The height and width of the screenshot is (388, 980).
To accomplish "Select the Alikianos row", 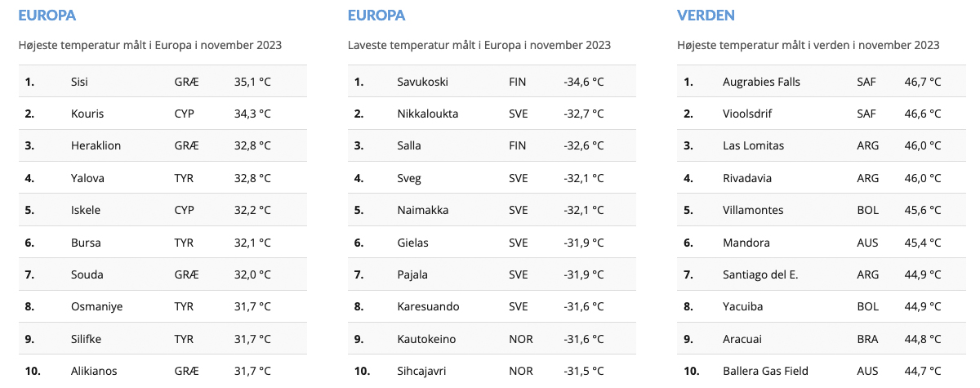I will pyautogui.click(x=94, y=371).
